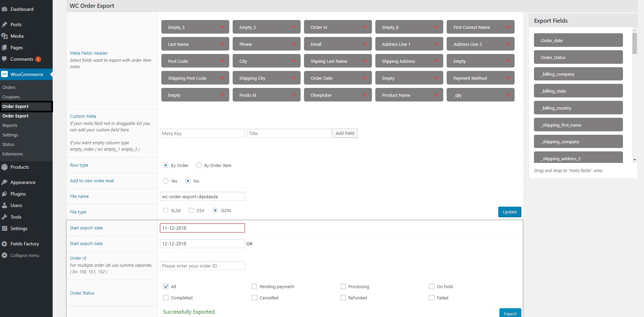Click the Add Field button
Image resolution: width=644 pixels, height=317 pixels.
pos(345,133)
